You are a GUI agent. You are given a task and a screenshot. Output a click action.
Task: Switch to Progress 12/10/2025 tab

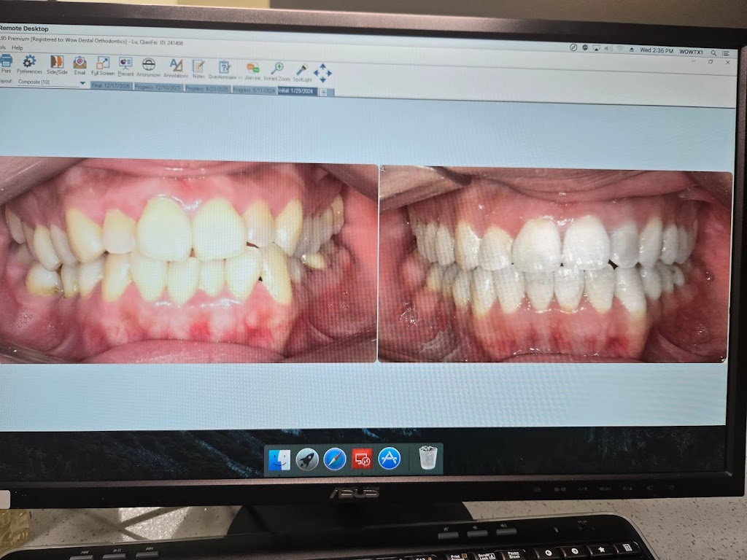tap(158, 87)
